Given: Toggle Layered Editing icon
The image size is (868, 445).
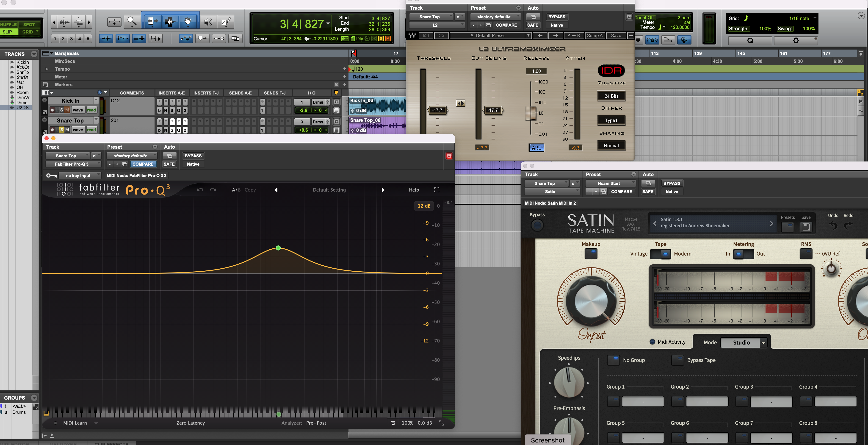Looking at the screenshot, I should coord(235,39).
